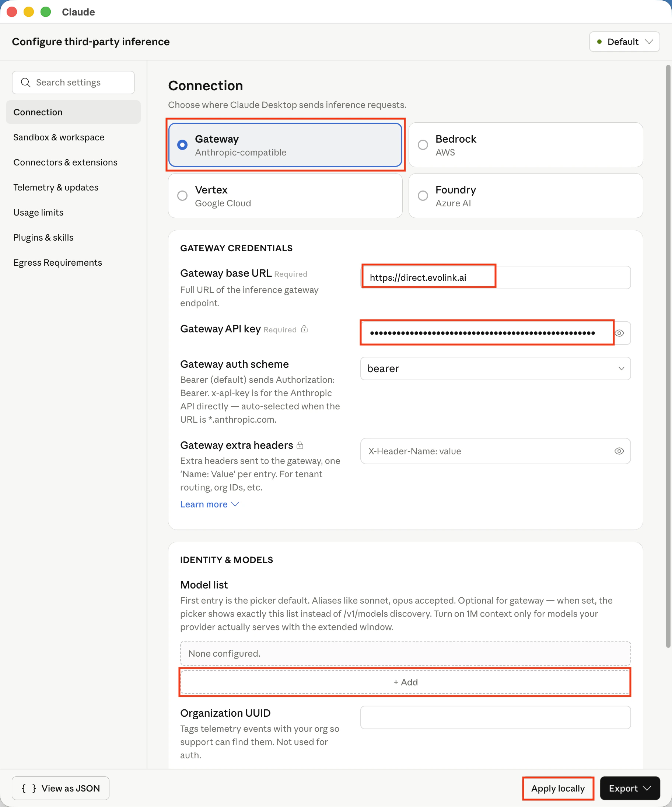Click the vertical scrollbar on the right
The height and width of the screenshot is (807, 672).
(x=669, y=356)
